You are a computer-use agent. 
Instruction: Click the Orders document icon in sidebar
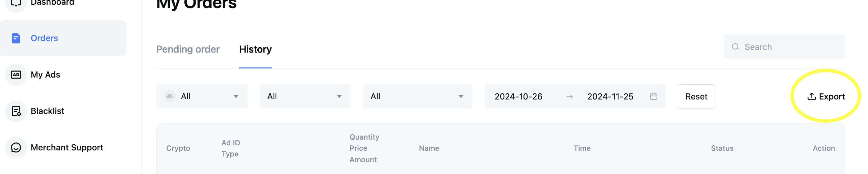pos(16,38)
